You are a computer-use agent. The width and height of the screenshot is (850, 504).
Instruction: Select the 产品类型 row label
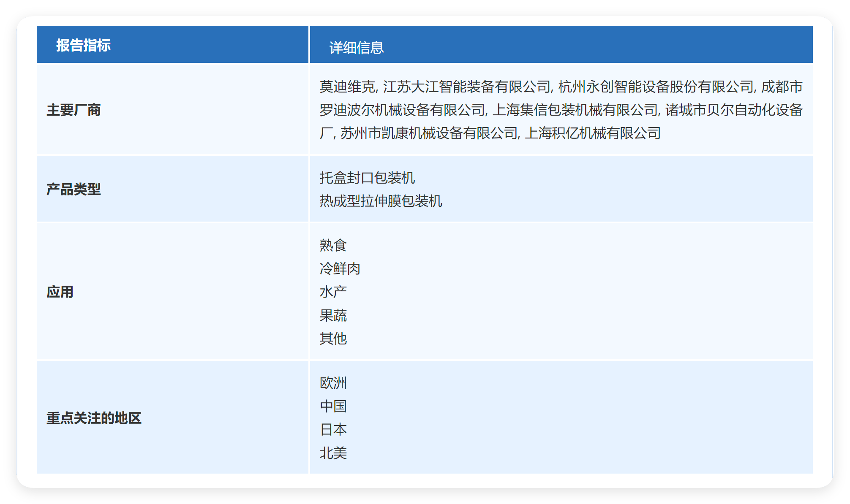coord(74,189)
